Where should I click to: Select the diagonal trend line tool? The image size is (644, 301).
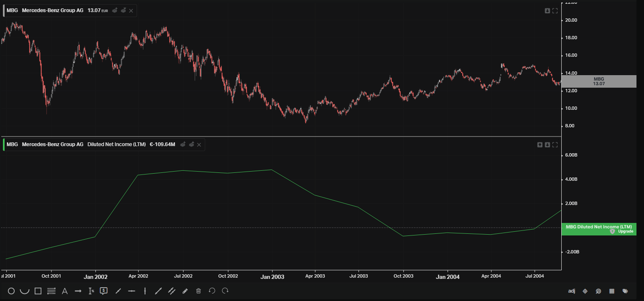[x=118, y=291]
